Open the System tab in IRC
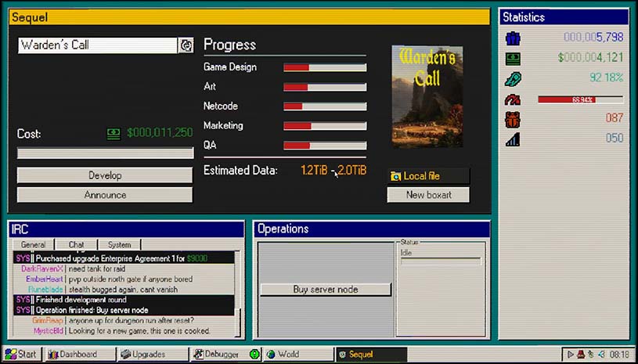Viewport: 638px width, 364px height. (119, 245)
